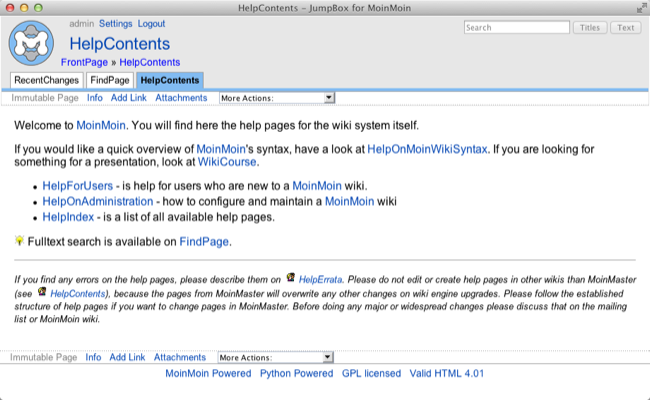
Task: Focus the Search input field
Action: (517, 27)
